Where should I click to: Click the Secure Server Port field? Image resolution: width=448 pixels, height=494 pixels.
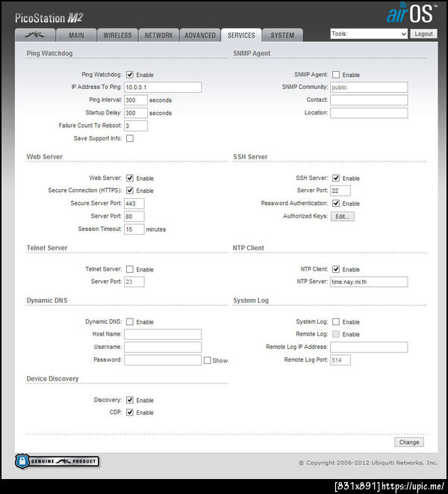click(x=134, y=203)
